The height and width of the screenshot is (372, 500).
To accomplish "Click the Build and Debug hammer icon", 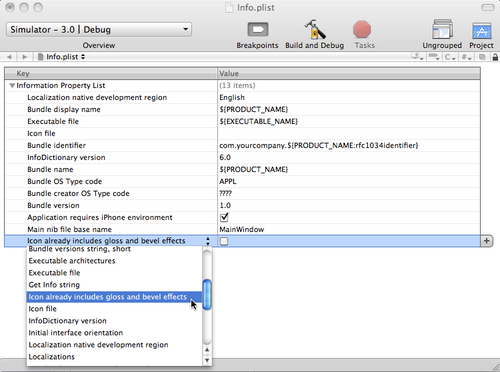I will [315, 29].
